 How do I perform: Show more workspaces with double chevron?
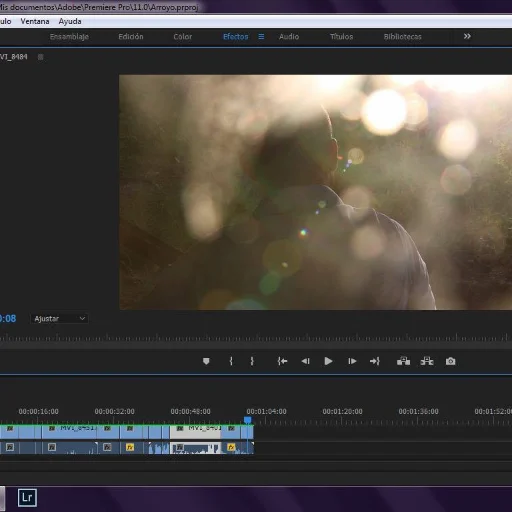467,36
